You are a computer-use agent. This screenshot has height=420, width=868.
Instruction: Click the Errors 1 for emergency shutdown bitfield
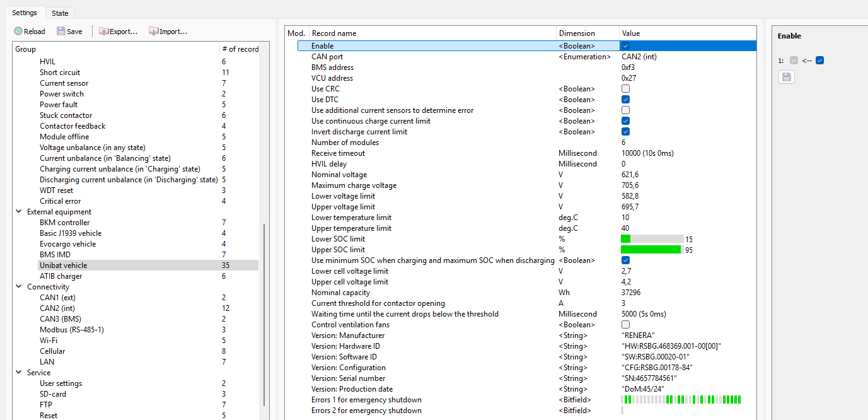point(681,400)
